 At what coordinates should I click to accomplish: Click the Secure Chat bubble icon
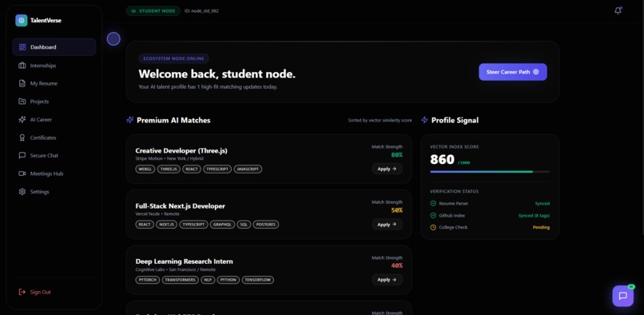click(22, 155)
